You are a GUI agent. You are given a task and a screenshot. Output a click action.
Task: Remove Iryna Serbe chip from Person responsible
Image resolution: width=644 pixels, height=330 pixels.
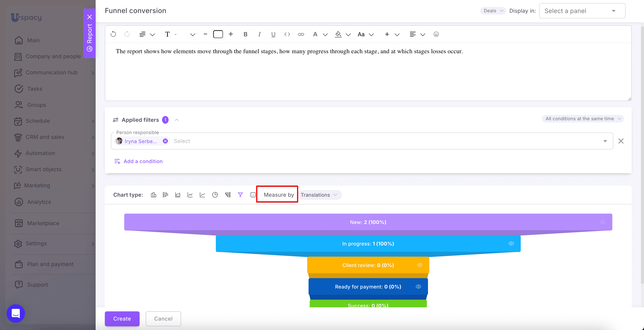click(165, 141)
